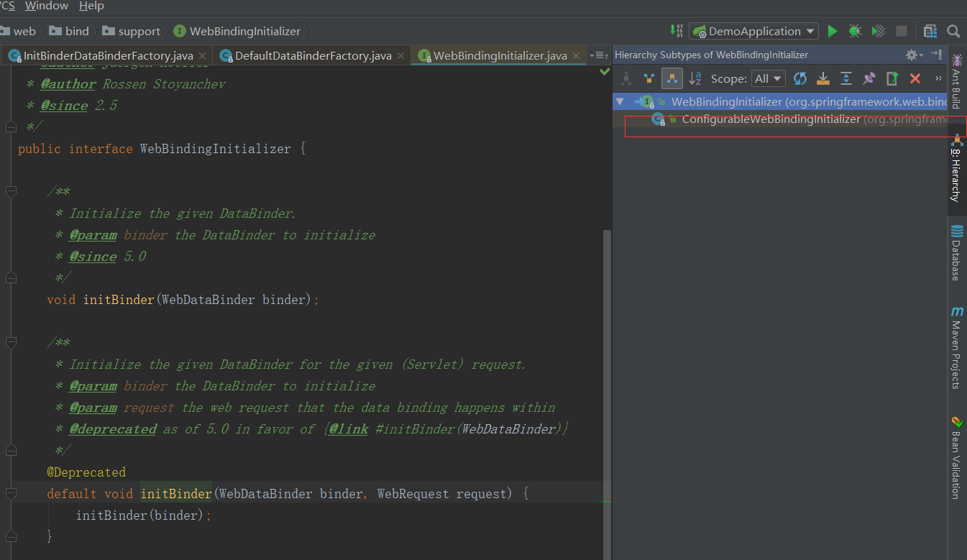Collapse the WebBindingInitializer tree node
This screenshot has height=560, width=967.
620,101
